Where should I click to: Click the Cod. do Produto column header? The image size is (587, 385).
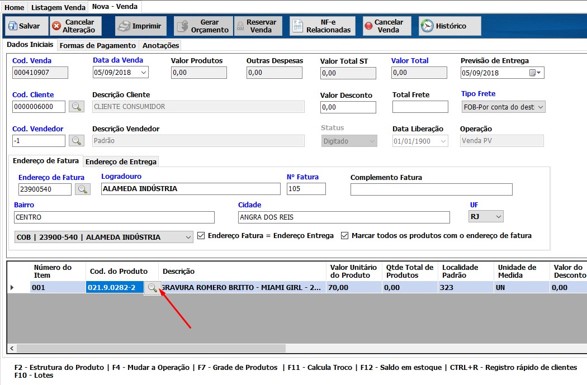click(122, 271)
